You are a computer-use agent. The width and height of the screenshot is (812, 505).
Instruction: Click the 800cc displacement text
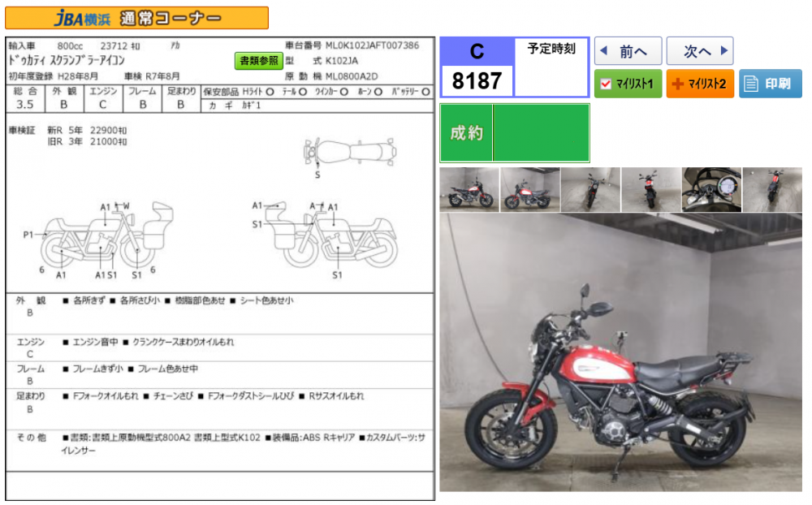click(70, 46)
